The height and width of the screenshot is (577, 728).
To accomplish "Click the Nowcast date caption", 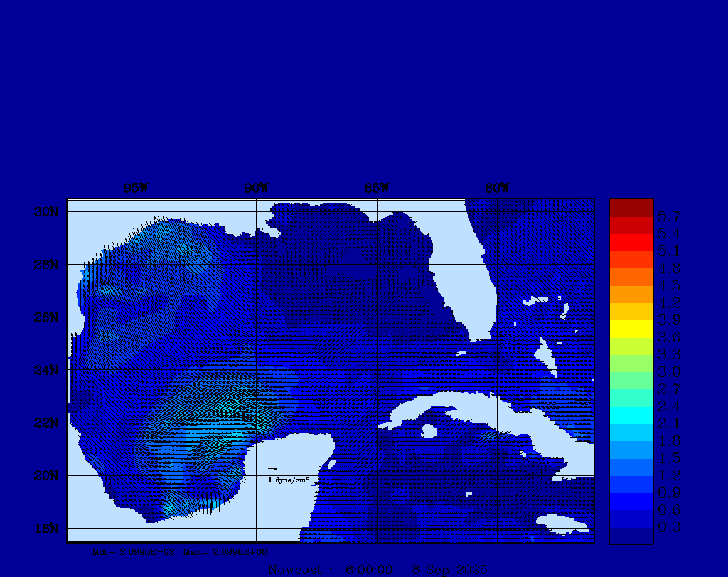I will click(378, 570).
